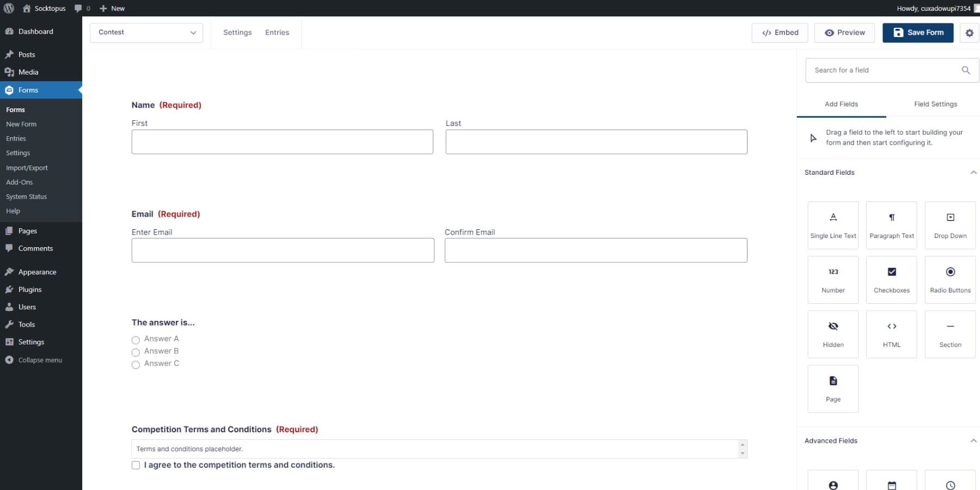Collapse the Advanced Fields section
The height and width of the screenshot is (490, 980).
pos(974,441)
